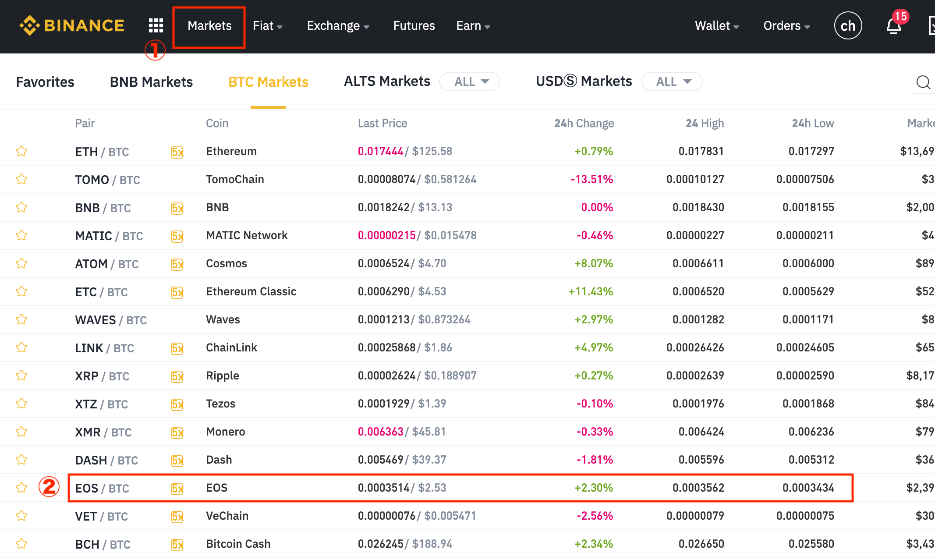Image resolution: width=935 pixels, height=560 pixels.
Task: Click the 5x margin badge for ETC / BTC
Action: (177, 292)
